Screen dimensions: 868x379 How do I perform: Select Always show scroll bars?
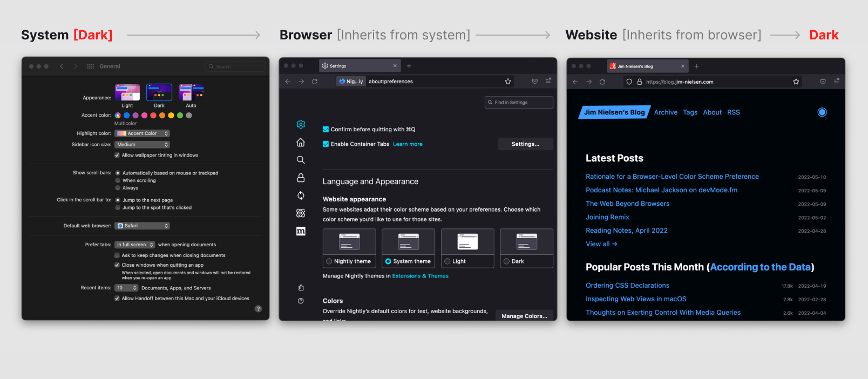(118, 188)
